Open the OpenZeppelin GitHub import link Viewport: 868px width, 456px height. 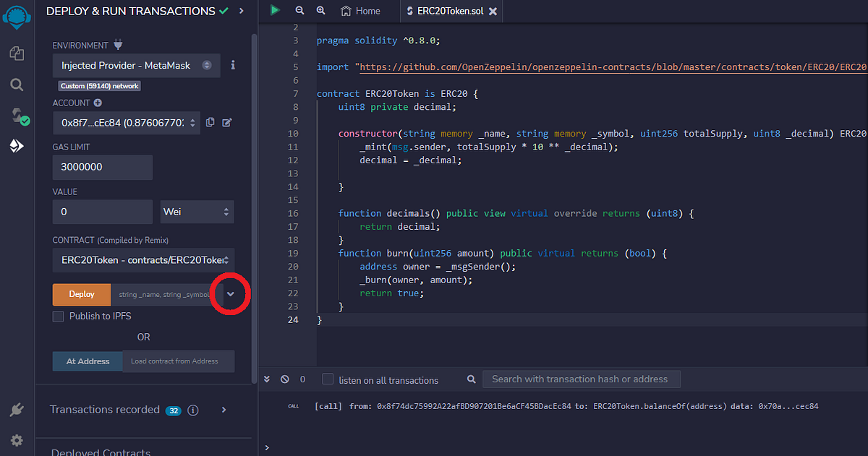pos(613,66)
